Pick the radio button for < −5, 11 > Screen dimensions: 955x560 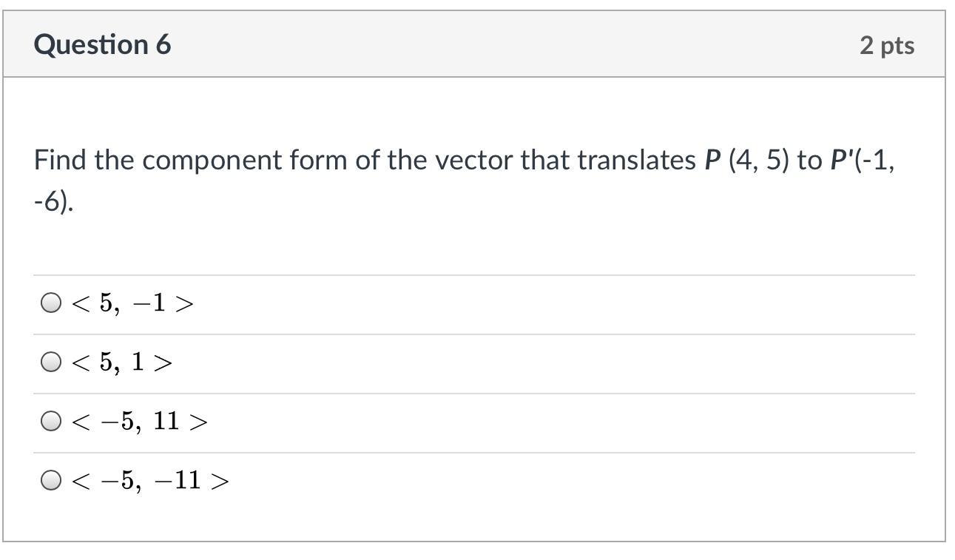50,422
